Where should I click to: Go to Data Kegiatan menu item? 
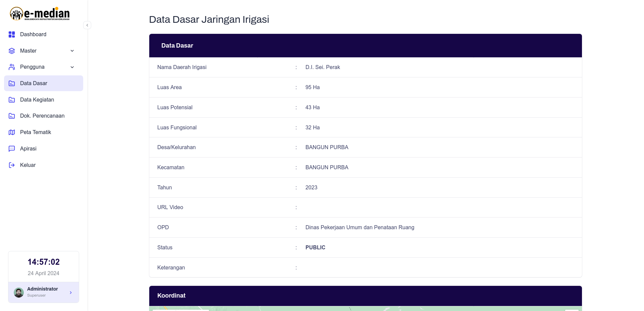[44, 100]
